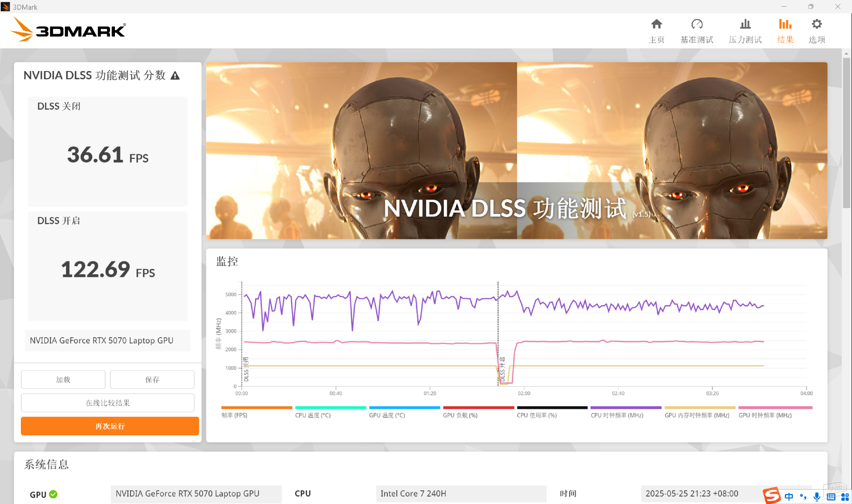Open Stress Tests (压力测试) chart icon

745,24
